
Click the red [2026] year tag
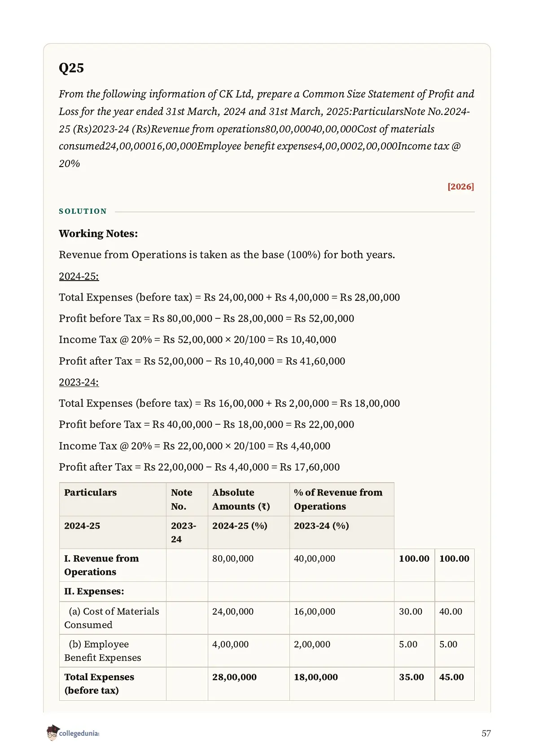[460, 187]
